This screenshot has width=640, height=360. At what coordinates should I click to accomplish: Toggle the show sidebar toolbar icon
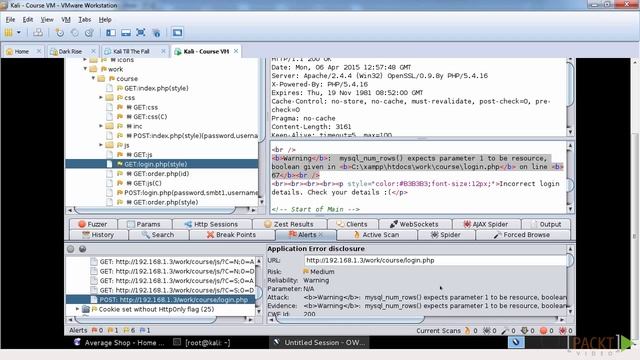point(111,33)
